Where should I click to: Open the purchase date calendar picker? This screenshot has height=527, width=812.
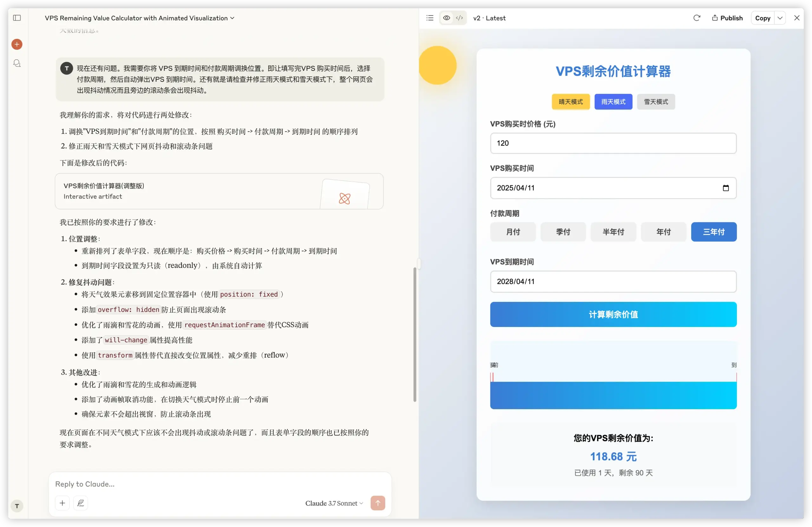726,188
